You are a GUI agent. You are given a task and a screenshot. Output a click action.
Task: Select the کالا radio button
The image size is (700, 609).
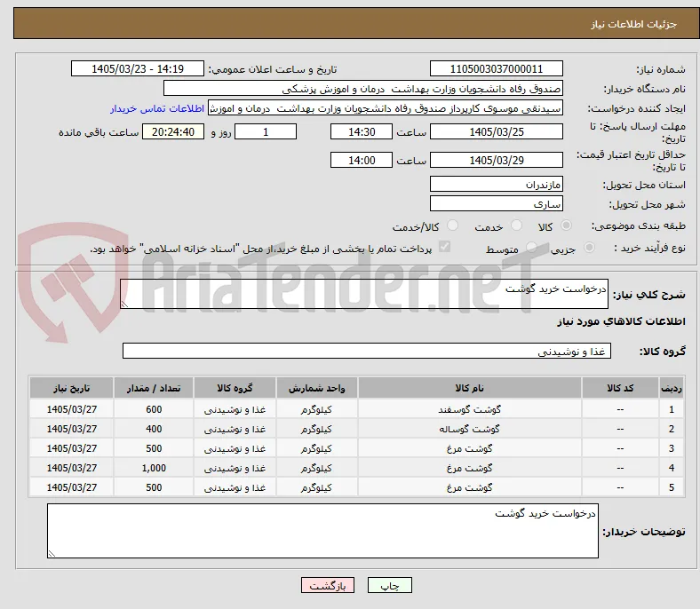[x=566, y=225]
